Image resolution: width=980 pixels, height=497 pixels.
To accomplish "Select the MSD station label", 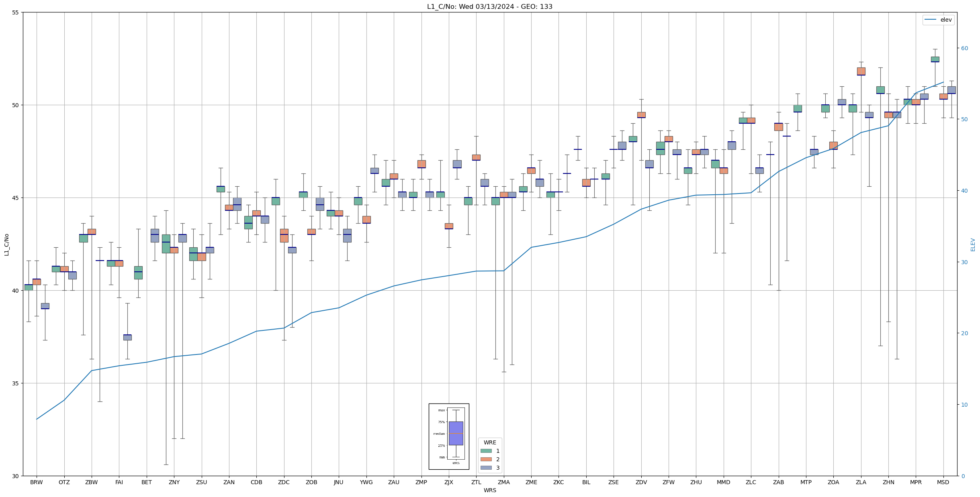I will pos(943,483).
